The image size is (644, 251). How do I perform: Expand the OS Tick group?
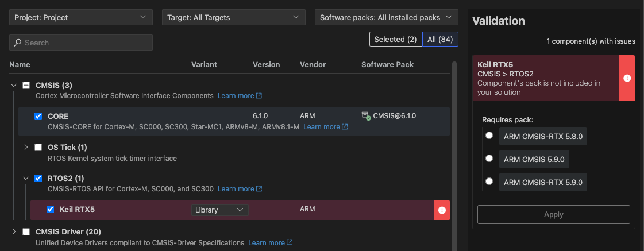[26, 147]
